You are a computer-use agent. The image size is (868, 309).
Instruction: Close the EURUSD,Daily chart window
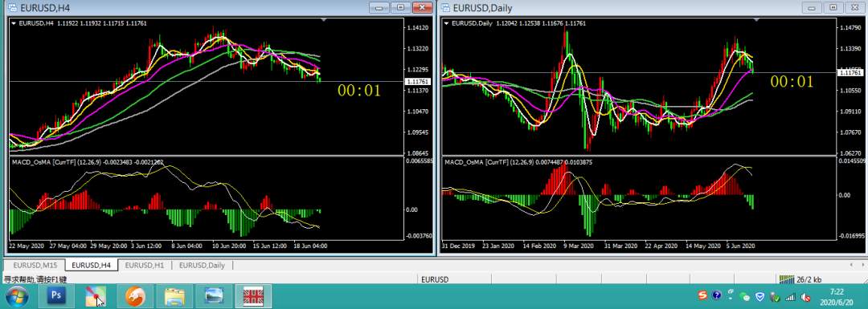coord(854,8)
